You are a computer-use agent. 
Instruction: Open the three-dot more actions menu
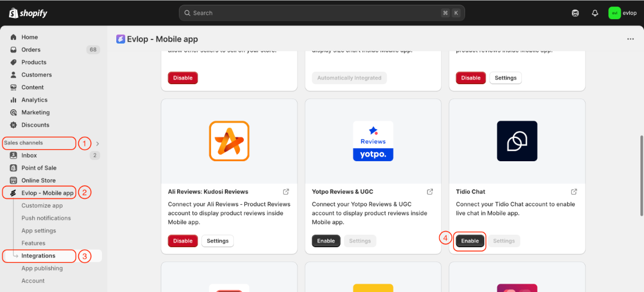630,39
